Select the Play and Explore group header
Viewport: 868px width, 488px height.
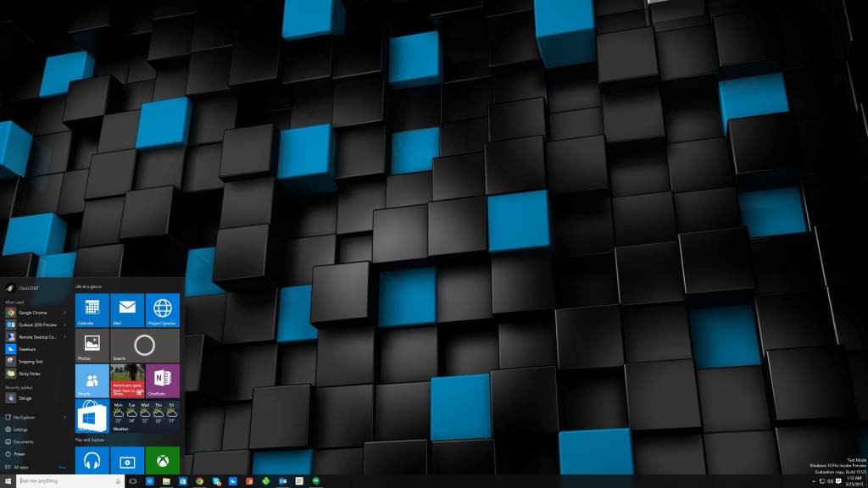pyautogui.click(x=90, y=440)
